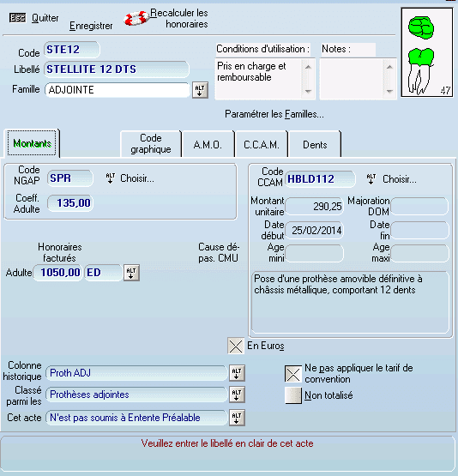The width and height of the screenshot is (458, 476).
Task: Open Paramétrer les Familles link
Action: (x=274, y=114)
